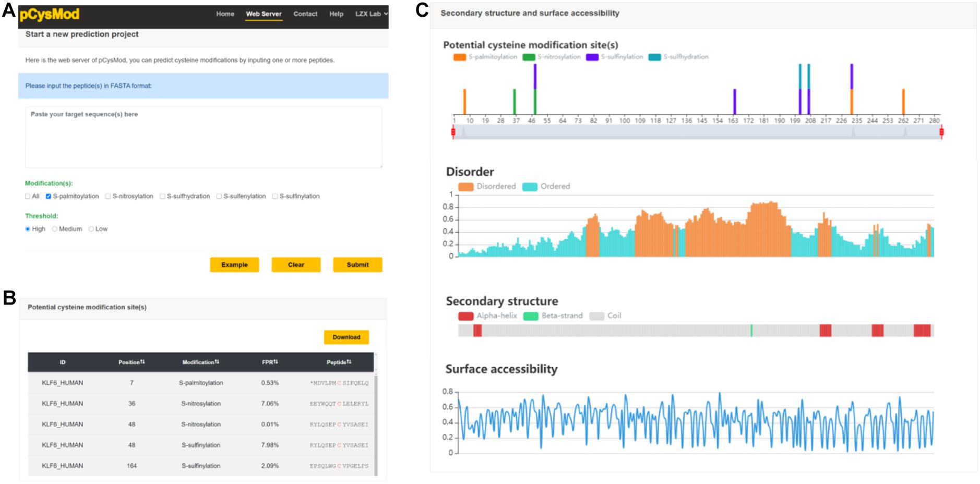The height and width of the screenshot is (484, 980).
Task: Click the EEYWQQTCLELERYL peptide cell
Action: click(339, 404)
